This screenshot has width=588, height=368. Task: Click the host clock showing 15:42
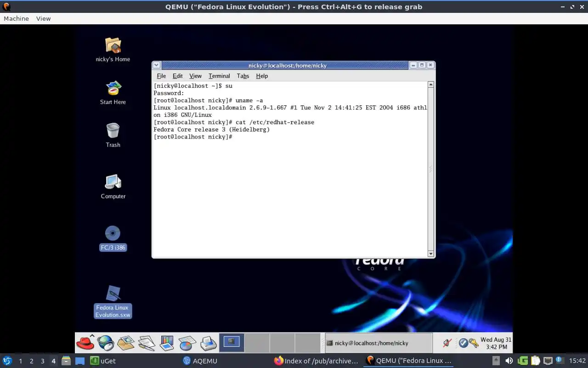coord(577,361)
